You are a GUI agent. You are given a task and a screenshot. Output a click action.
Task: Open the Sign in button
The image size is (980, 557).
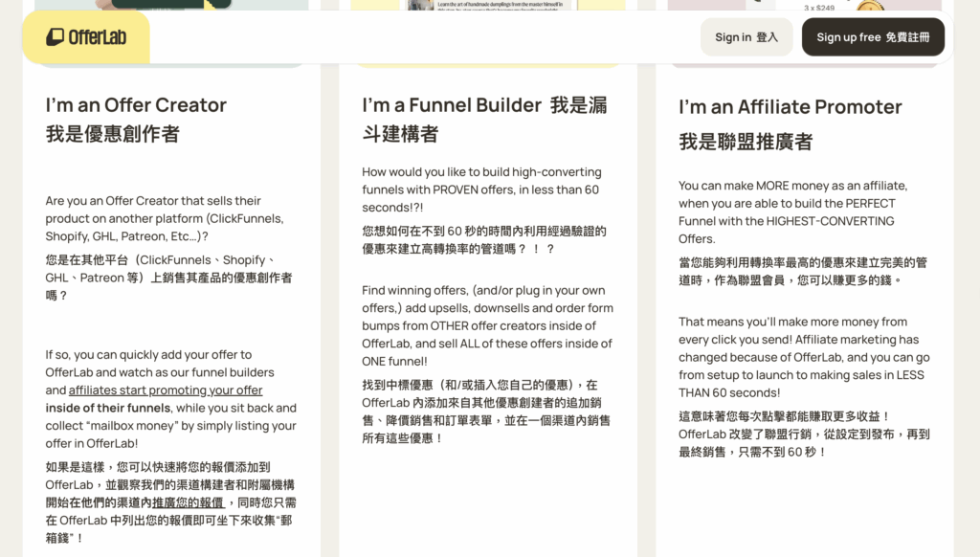pyautogui.click(x=746, y=37)
